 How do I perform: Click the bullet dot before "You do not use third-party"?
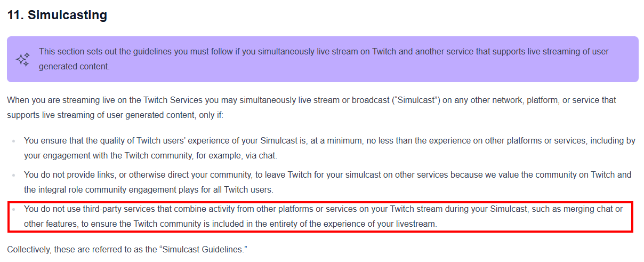[13, 209]
